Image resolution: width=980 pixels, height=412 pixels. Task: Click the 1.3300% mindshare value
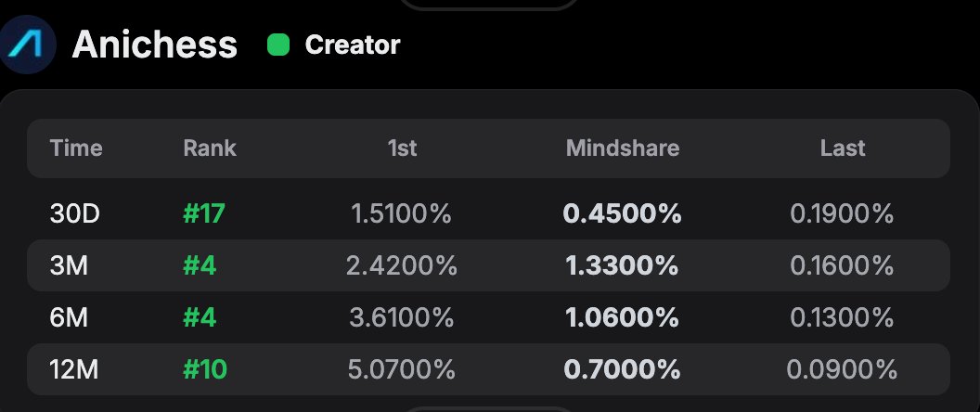pos(622,266)
